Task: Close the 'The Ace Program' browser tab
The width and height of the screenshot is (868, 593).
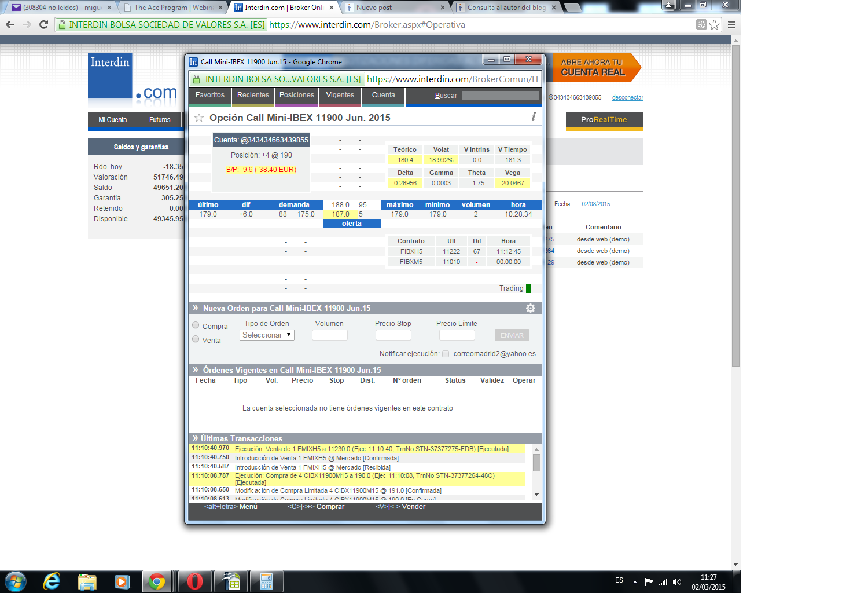Action: [x=220, y=8]
